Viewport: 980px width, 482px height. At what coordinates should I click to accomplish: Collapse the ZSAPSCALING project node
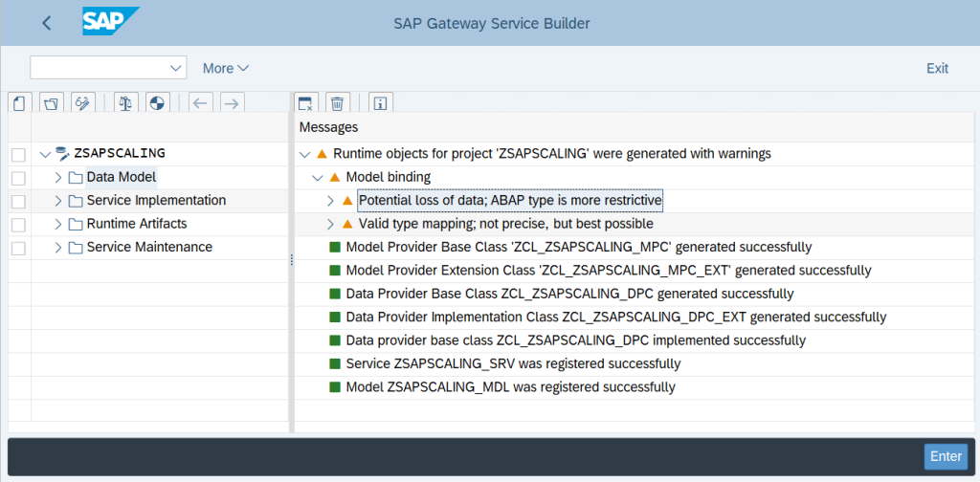coord(44,154)
